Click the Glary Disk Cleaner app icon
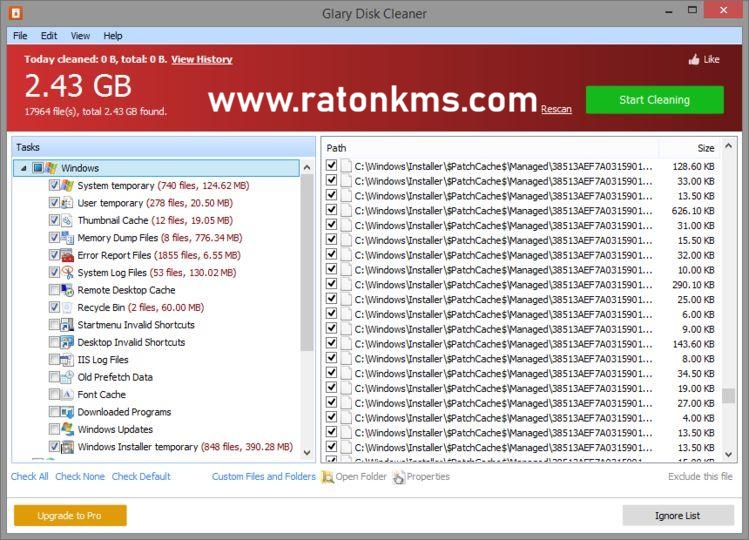This screenshot has width=749, height=540. coord(15,13)
